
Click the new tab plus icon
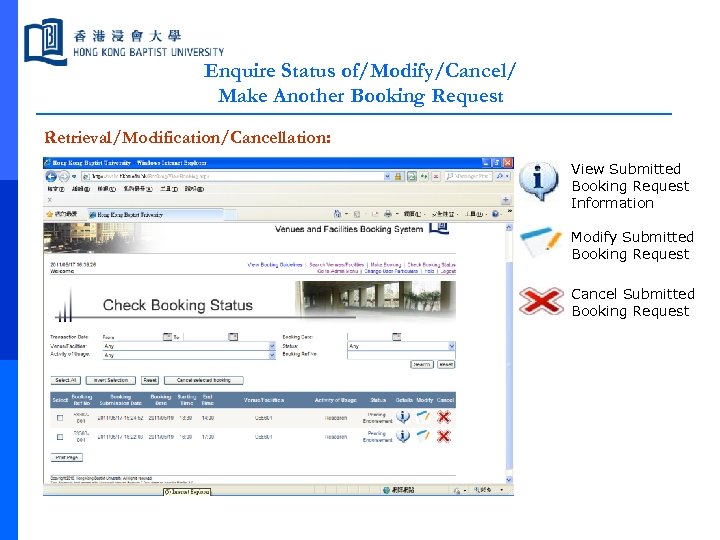point(506,200)
